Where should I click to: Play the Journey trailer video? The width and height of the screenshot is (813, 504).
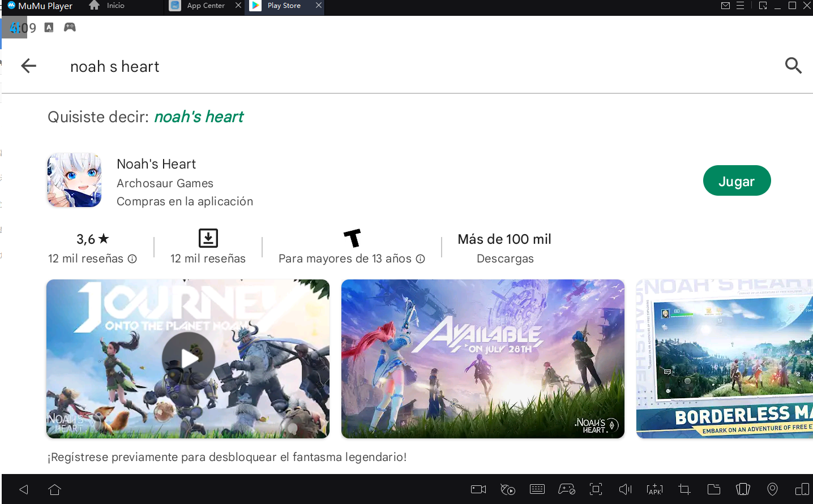(188, 359)
